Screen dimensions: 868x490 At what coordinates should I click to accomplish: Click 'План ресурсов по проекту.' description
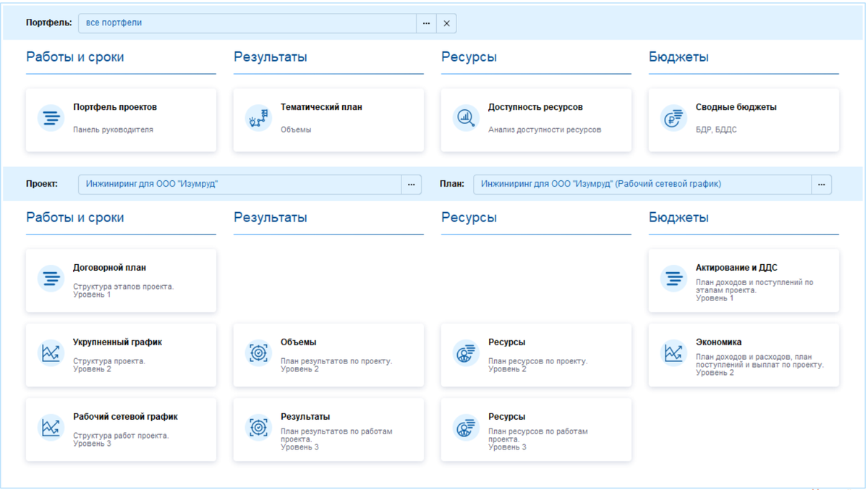coord(538,361)
